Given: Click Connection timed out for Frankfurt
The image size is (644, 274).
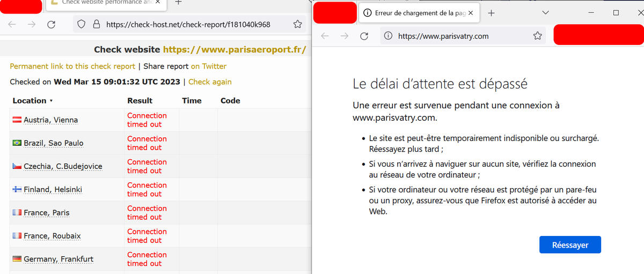Looking at the screenshot, I should pyautogui.click(x=147, y=259).
